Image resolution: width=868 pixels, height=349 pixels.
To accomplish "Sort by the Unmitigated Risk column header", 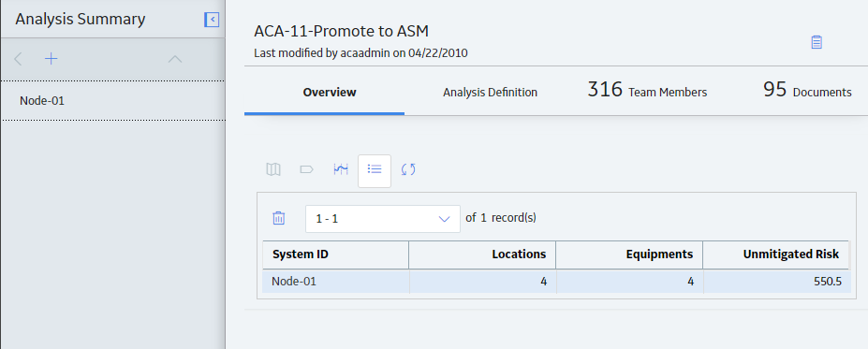I will [x=776, y=254].
